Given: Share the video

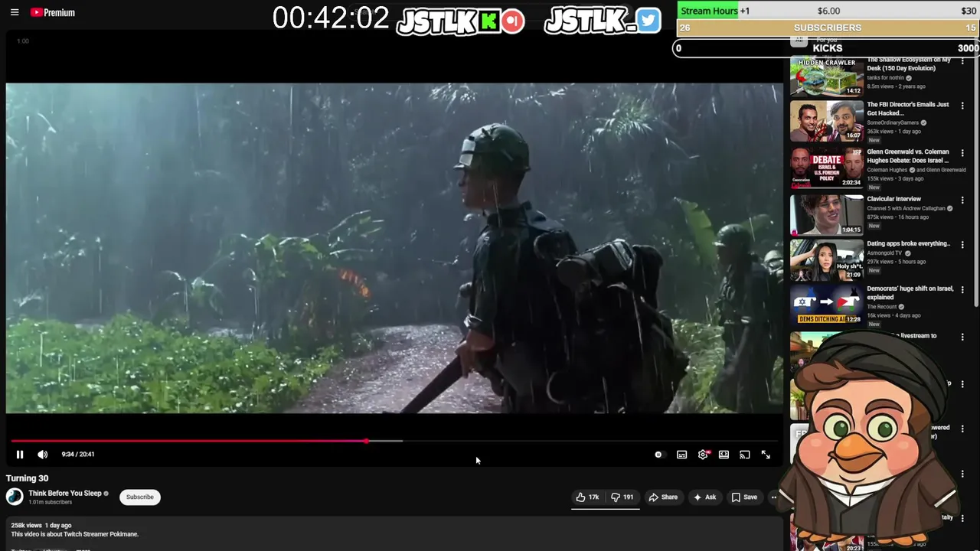Looking at the screenshot, I should [663, 497].
